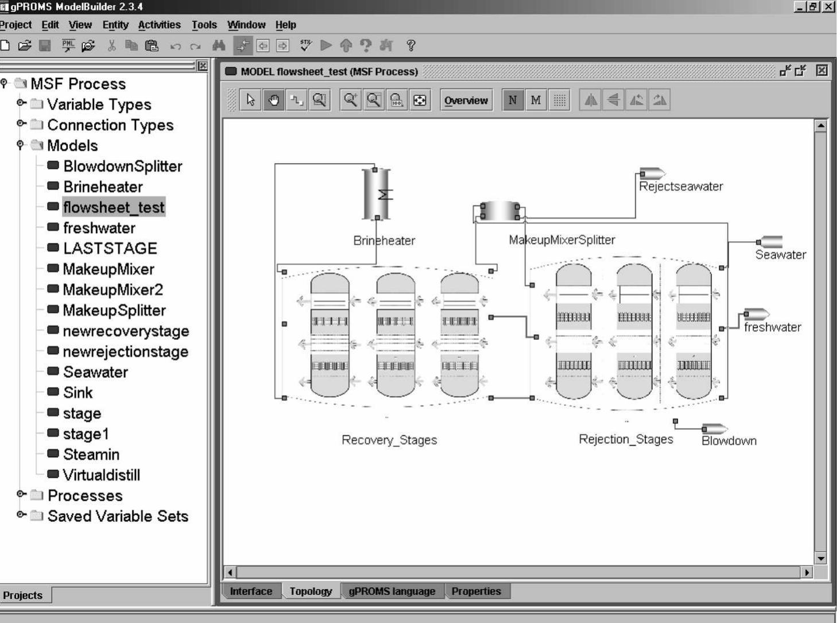Toggle the N display mode button
840x623 pixels.
click(x=513, y=100)
